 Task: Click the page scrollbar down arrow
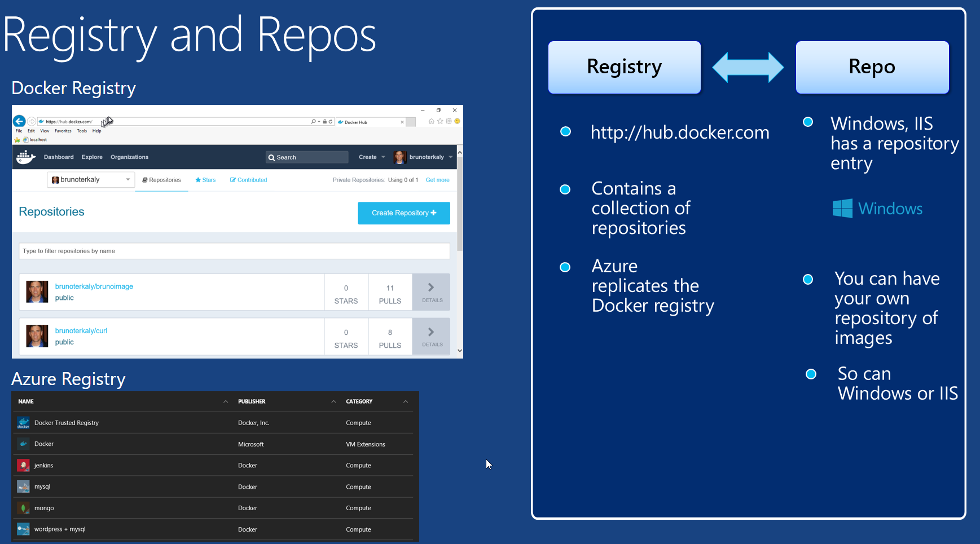[x=460, y=351]
